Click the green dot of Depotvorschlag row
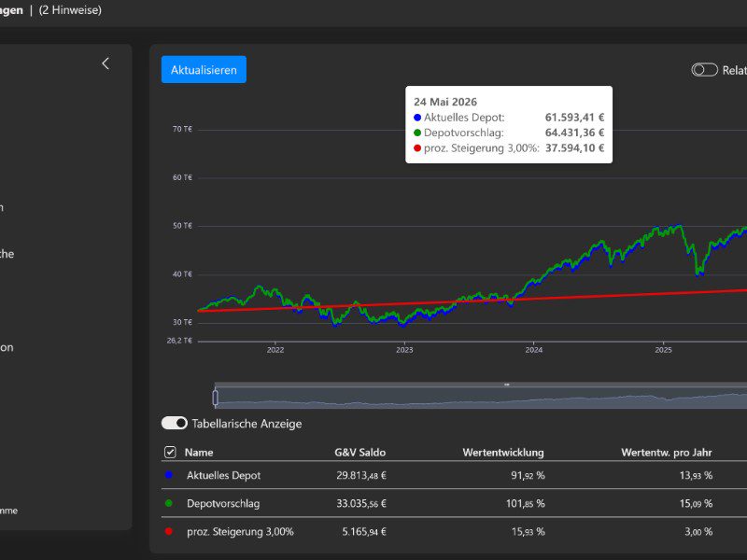Image resolution: width=747 pixels, height=560 pixels. click(x=169, y=503)
